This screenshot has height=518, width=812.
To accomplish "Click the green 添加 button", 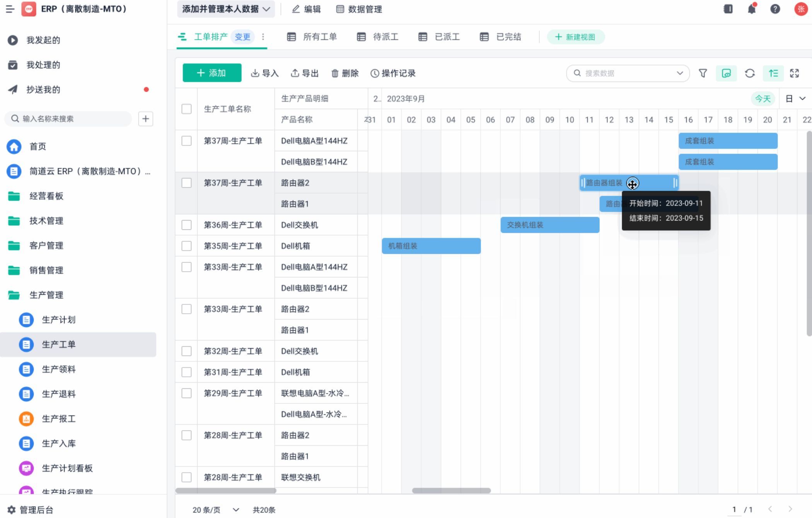I will (212, 73).
